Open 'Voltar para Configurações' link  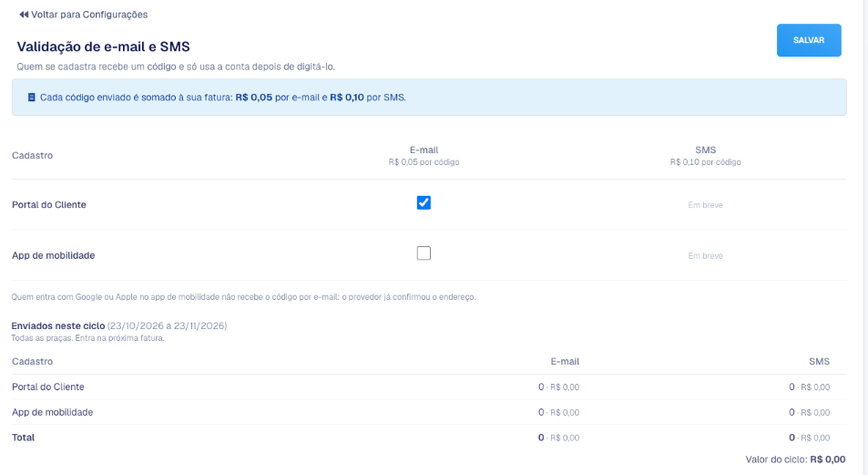[84, 15]
